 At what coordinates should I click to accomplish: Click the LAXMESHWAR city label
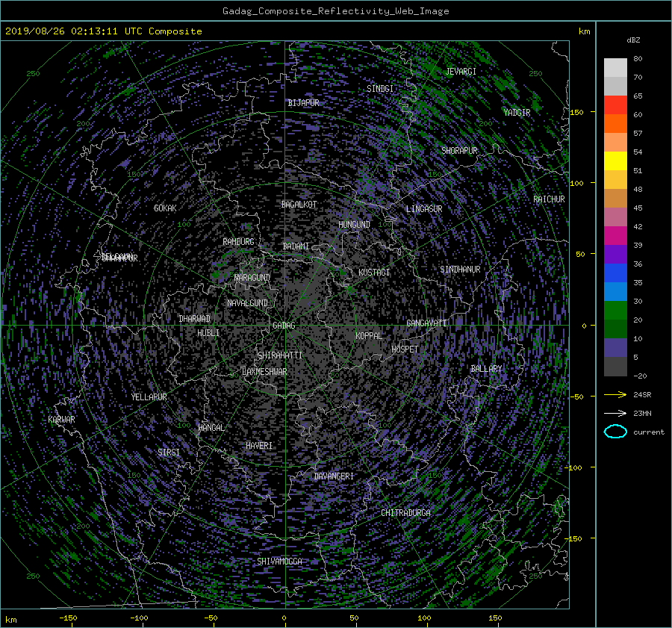click(x=264, y=372)
